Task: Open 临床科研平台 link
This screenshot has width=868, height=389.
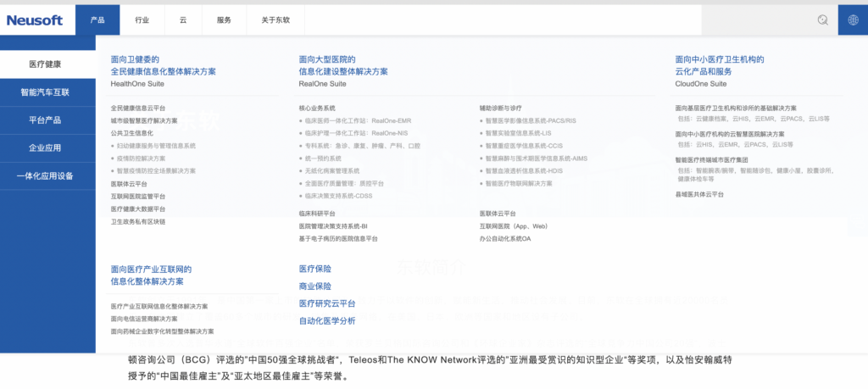Action: (317, 213)
